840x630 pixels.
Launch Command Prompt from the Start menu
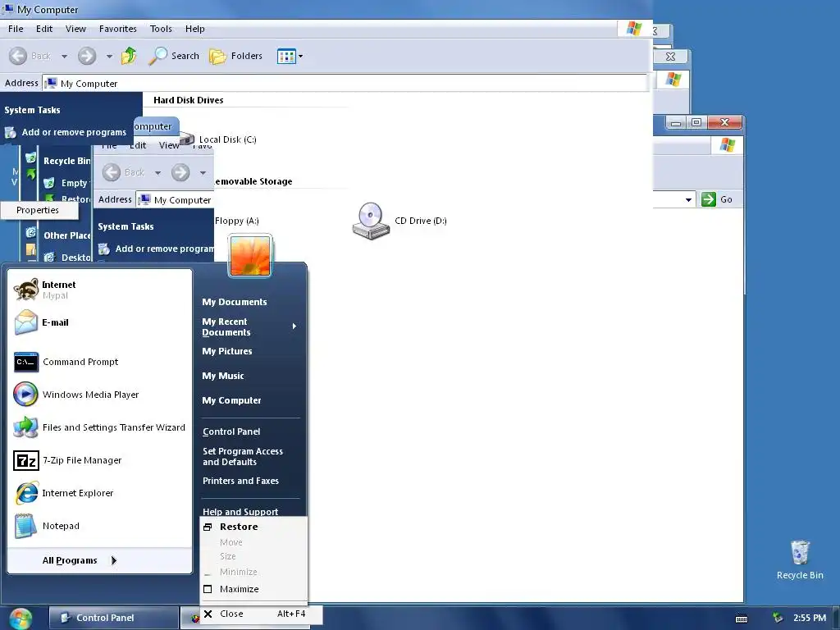tap(99, 362)
